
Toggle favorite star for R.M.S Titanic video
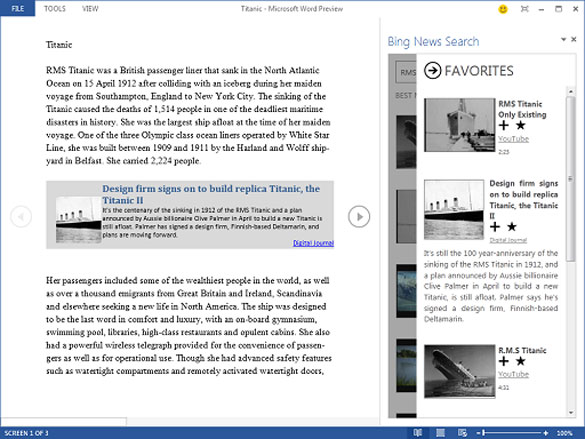[x=520, y=361]
